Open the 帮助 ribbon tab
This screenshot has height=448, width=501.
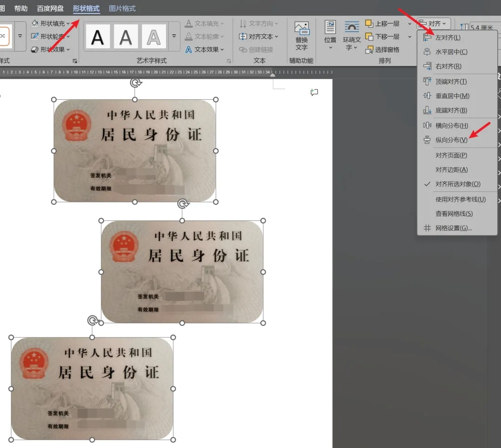(21, 8)
